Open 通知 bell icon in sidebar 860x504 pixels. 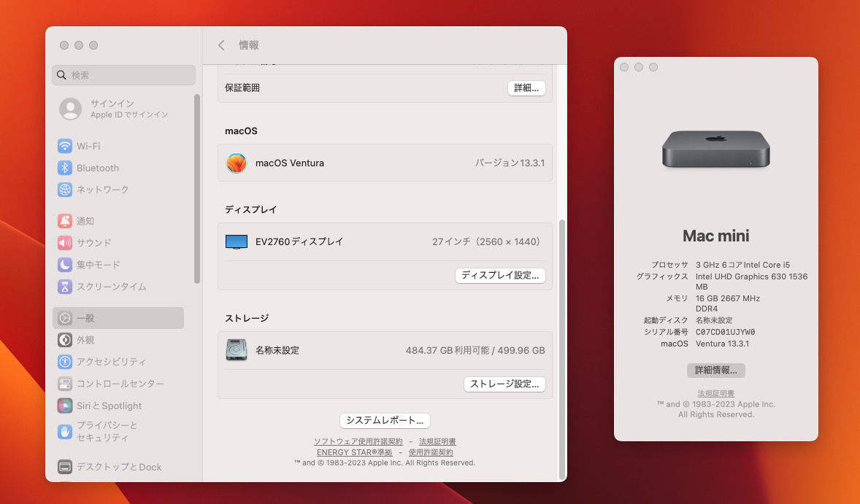point(65,221)
